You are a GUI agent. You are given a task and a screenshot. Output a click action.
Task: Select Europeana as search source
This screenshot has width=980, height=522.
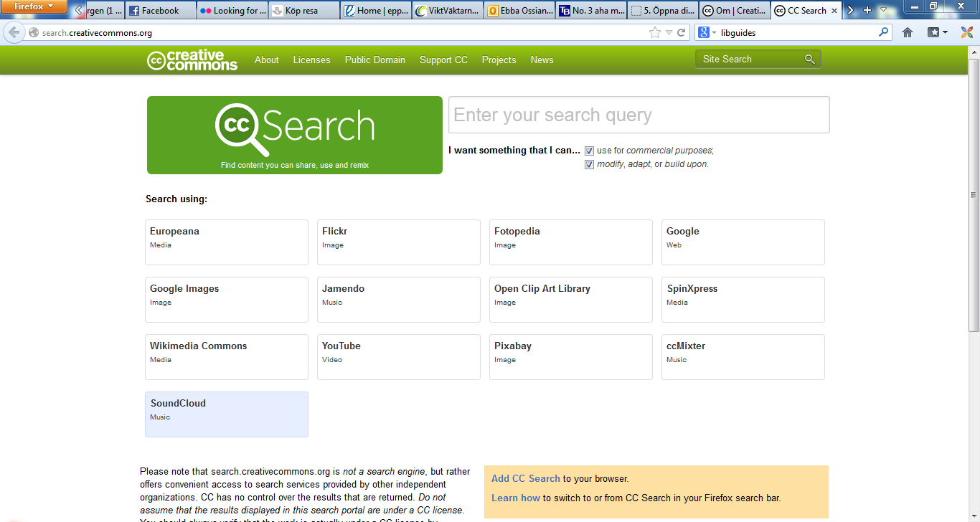(227, 242)
